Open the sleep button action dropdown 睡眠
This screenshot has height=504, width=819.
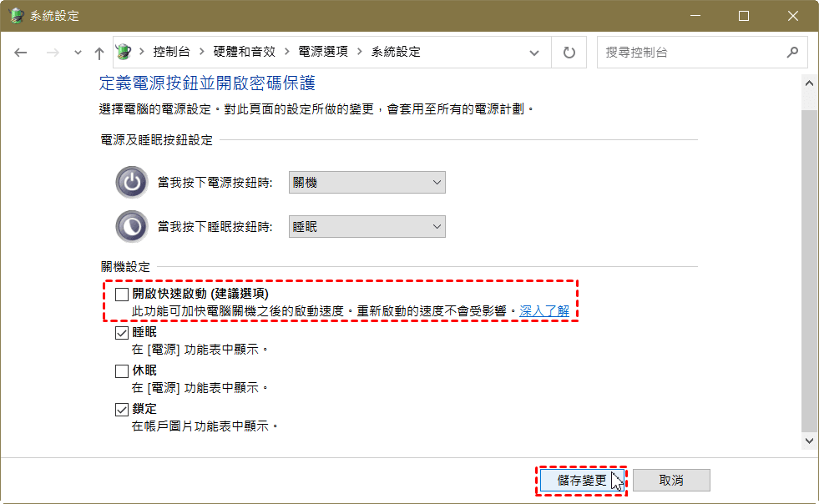tap(367, 227)
